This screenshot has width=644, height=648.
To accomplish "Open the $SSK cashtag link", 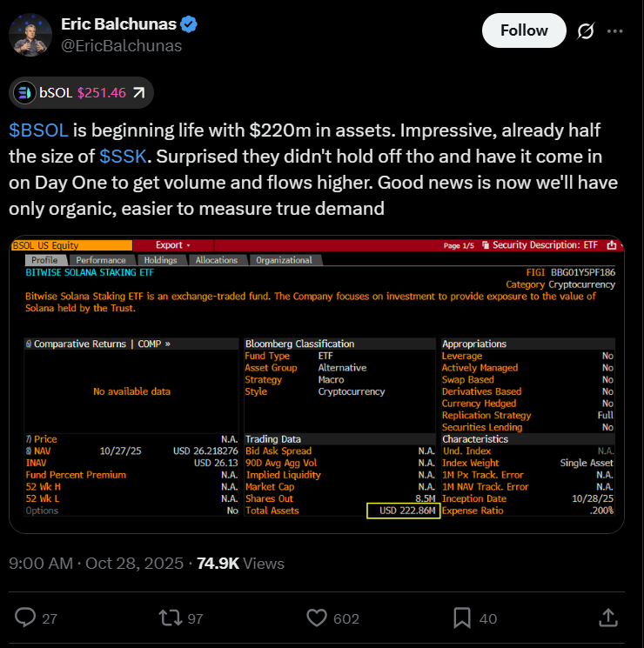I will [x=124, y=157].
